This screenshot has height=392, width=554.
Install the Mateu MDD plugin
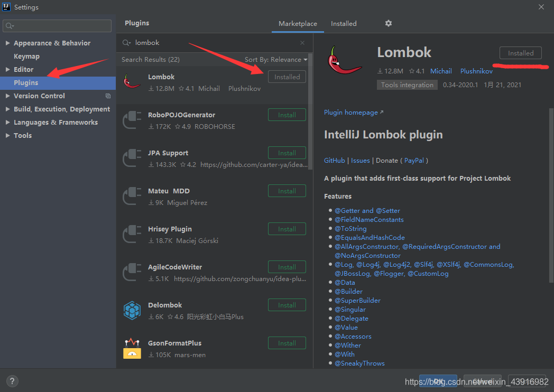coord(287,191)
